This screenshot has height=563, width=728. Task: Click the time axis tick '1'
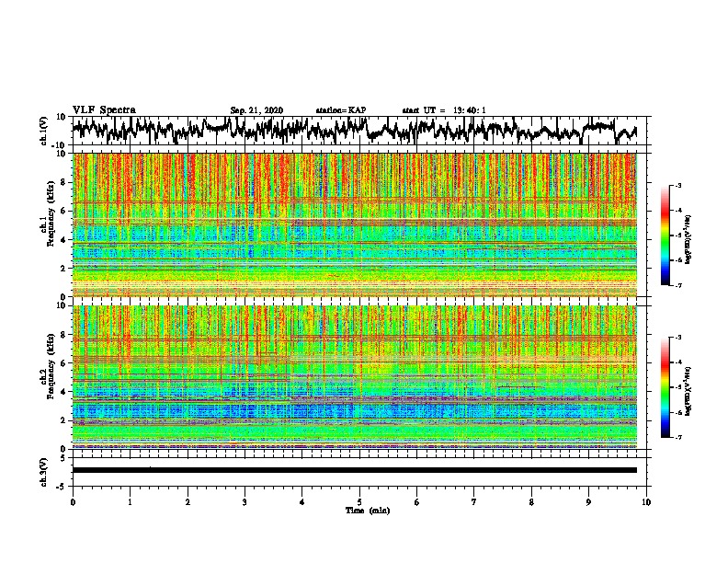(x=130, y=502)
